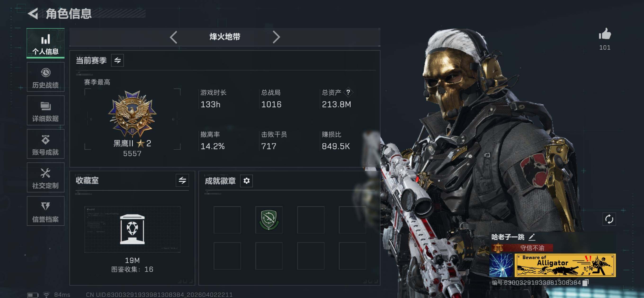Open 信誉档案 credit profile
The height and width of the screenshot is (298, 644).
[45, 211]
